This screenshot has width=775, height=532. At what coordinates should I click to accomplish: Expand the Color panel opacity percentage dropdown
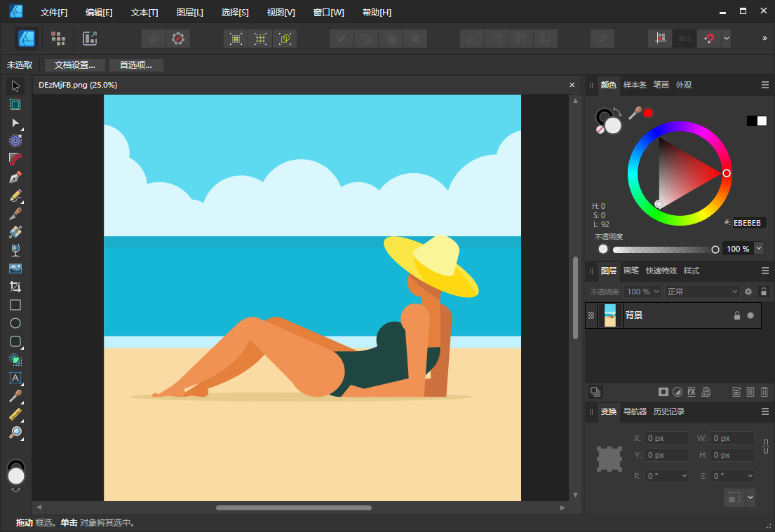[757, 248]
